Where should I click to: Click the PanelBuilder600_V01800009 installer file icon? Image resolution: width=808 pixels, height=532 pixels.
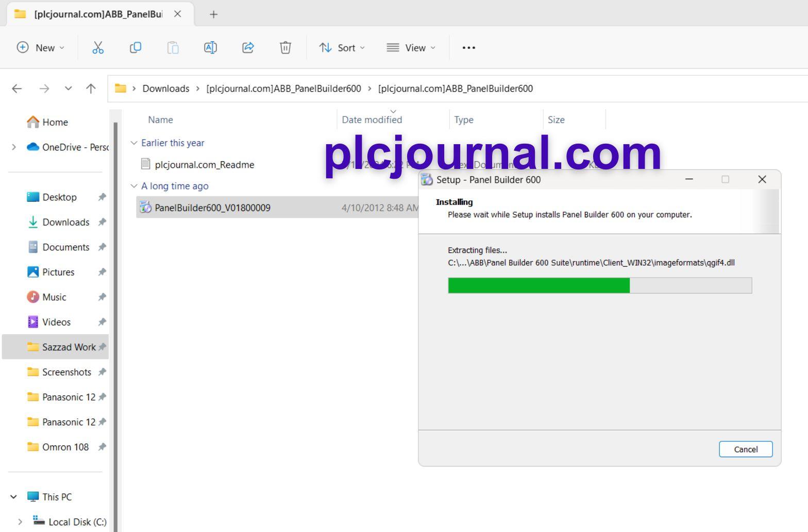click(x=146, y=208)
